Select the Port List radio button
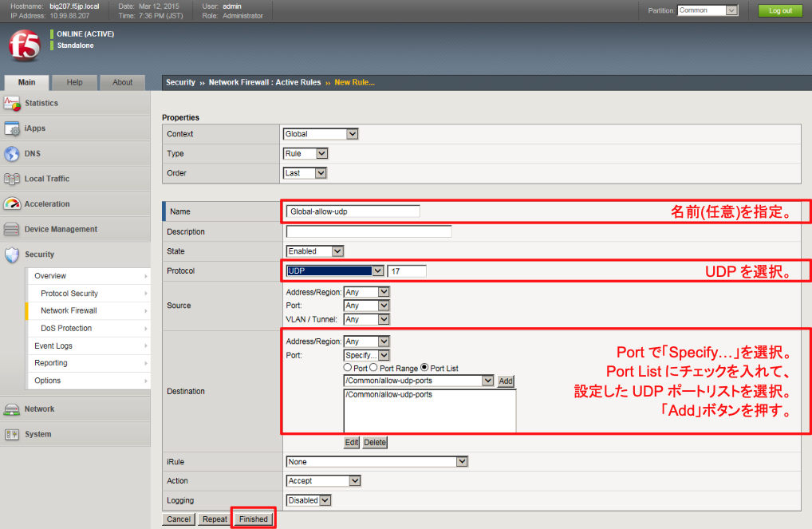This screenshot has width=812, height=529. tap(424, 367)
